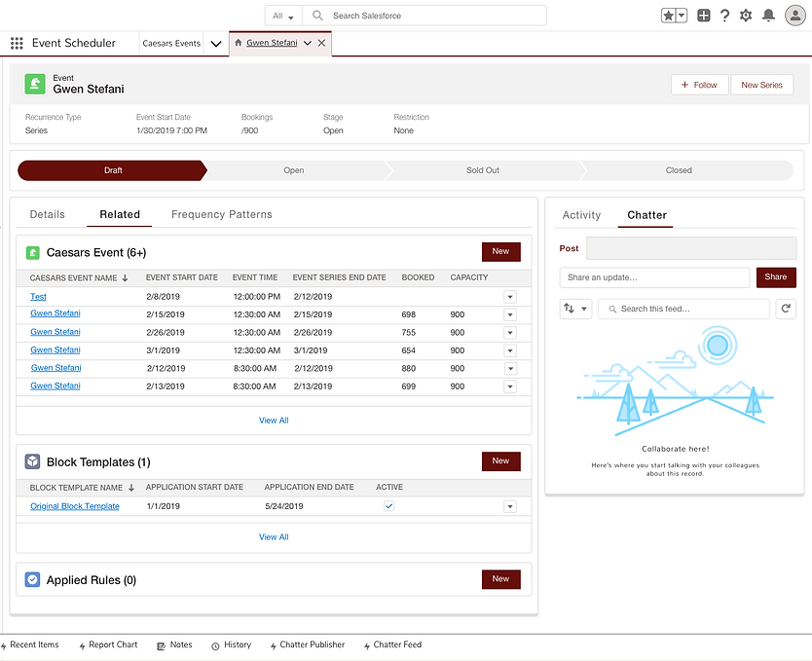The image size is (812, 661).
Task: Open the user profile avatar
Action: coord(794,16)
